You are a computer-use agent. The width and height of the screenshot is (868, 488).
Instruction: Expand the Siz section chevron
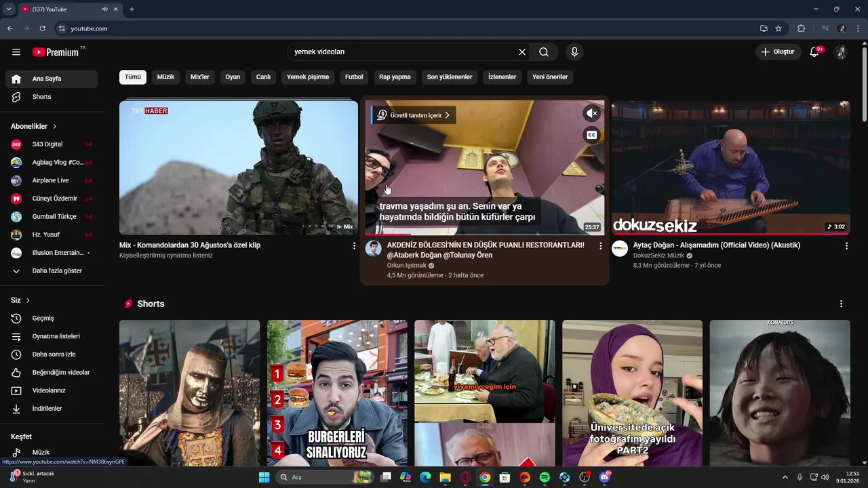point(28,300)
